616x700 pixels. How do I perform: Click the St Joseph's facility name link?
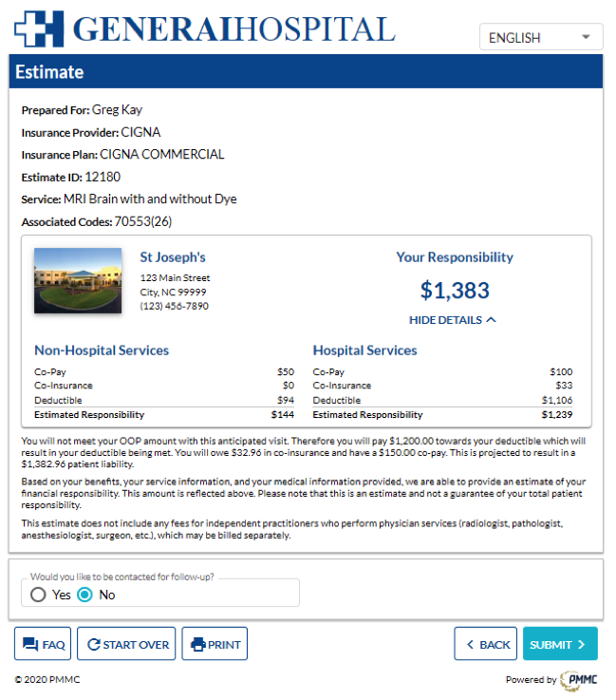(x=173, y=257)
